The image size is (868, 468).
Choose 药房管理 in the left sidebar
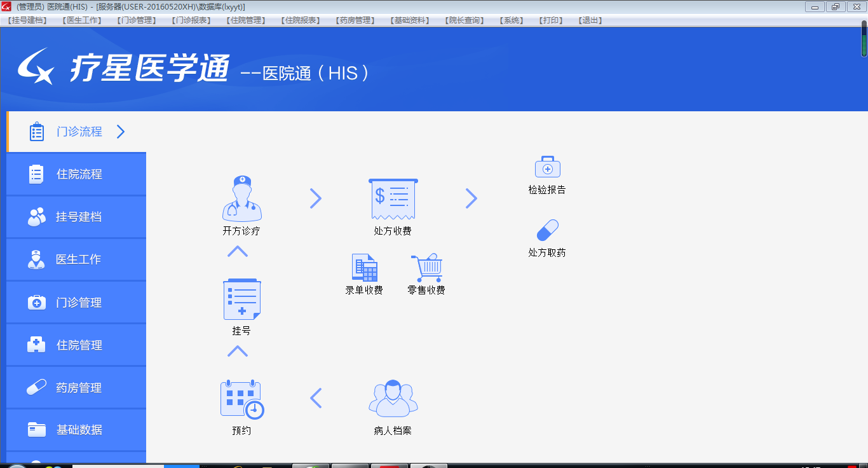click(x=76, y=388)
